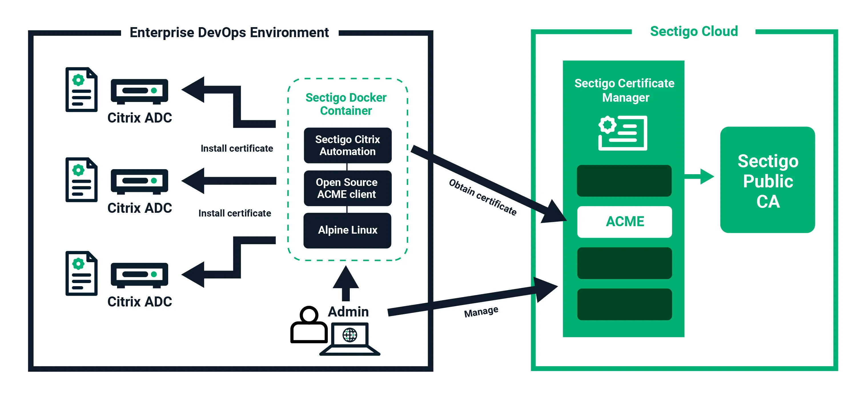This screenshot has width=868, height=397.
Task: Click the dark green box directly below ACME
Action: coord(624,263)
